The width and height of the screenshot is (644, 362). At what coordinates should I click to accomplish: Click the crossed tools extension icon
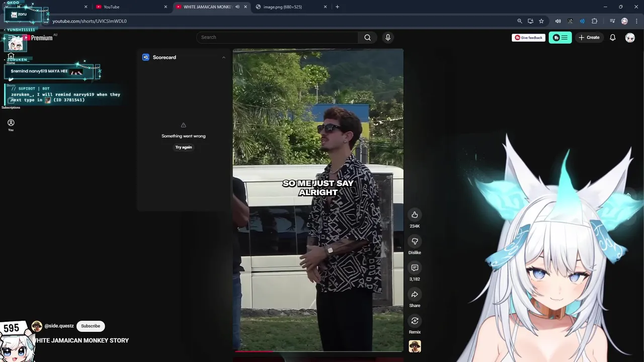(x=570, y=21)
